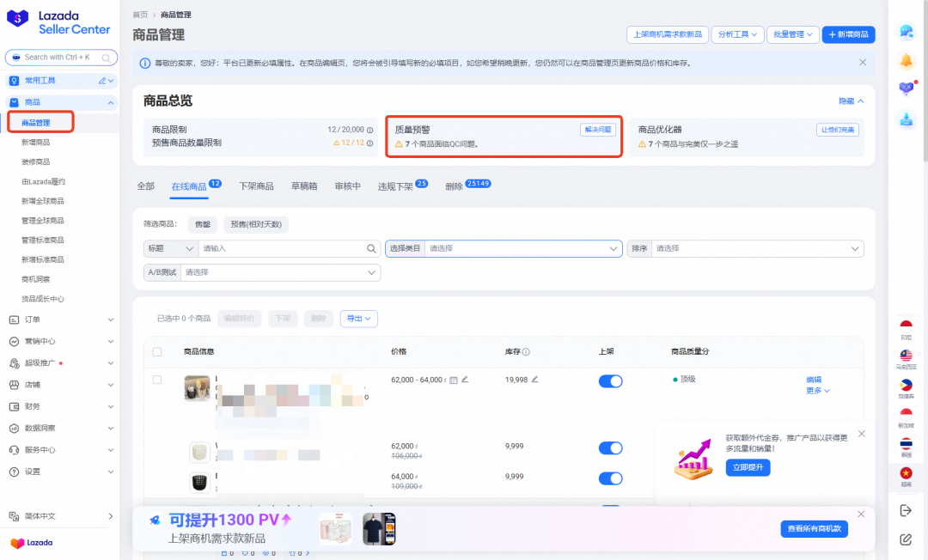
Task: Click the search magnifier in title filter
Action: pos(371,248)
